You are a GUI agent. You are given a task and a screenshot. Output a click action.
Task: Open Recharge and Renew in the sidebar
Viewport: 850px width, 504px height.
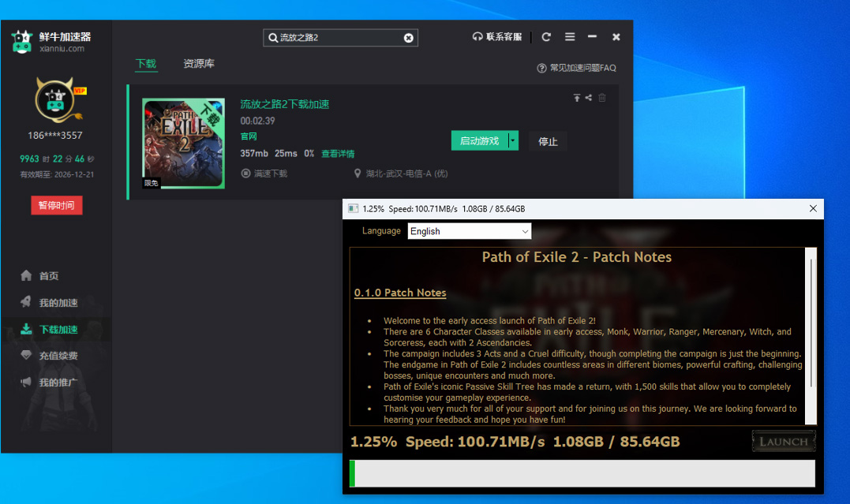49,356
